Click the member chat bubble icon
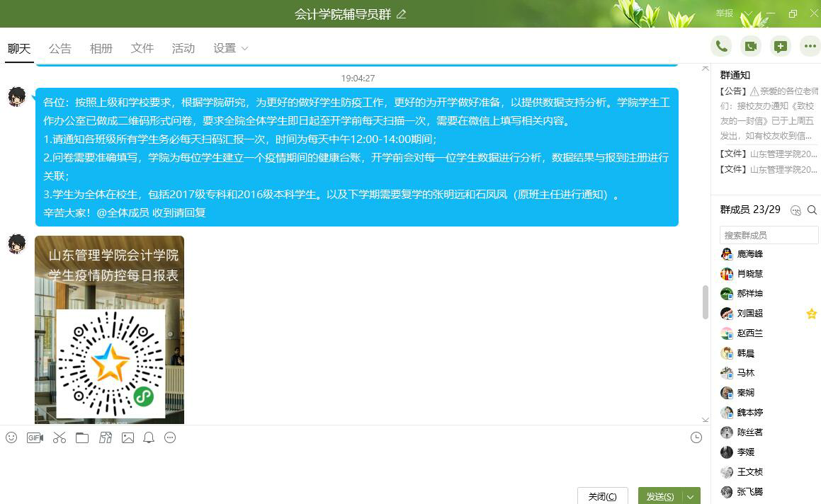Image resolution: width=821 pixels, height=504 pixels. [x=796, y=210]
